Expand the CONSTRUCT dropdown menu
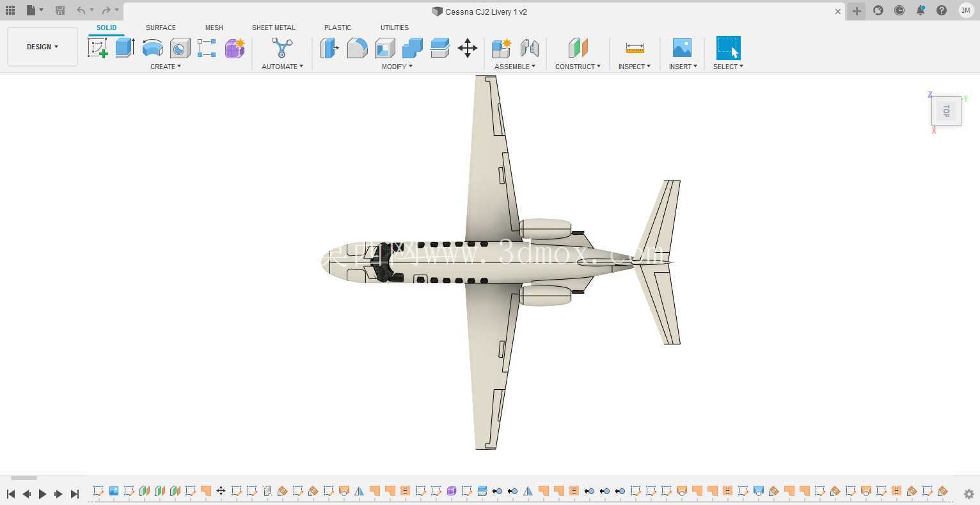980x505 pixels. 578,67
